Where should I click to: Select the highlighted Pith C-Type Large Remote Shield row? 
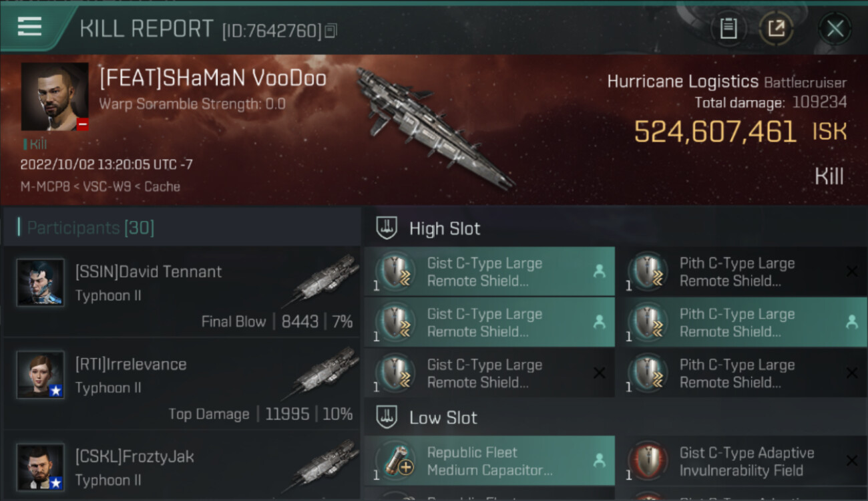(x=742, y=323)
